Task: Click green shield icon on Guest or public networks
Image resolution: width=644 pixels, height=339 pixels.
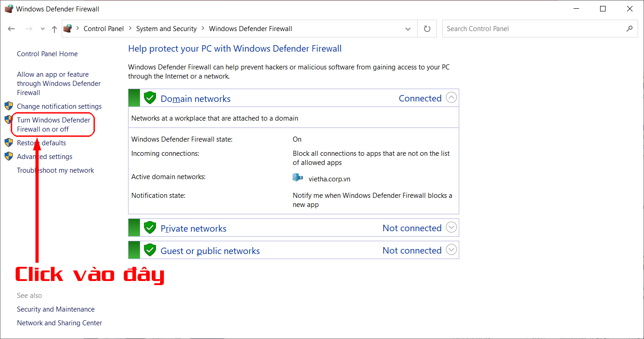Action: [x=150, y=250]
